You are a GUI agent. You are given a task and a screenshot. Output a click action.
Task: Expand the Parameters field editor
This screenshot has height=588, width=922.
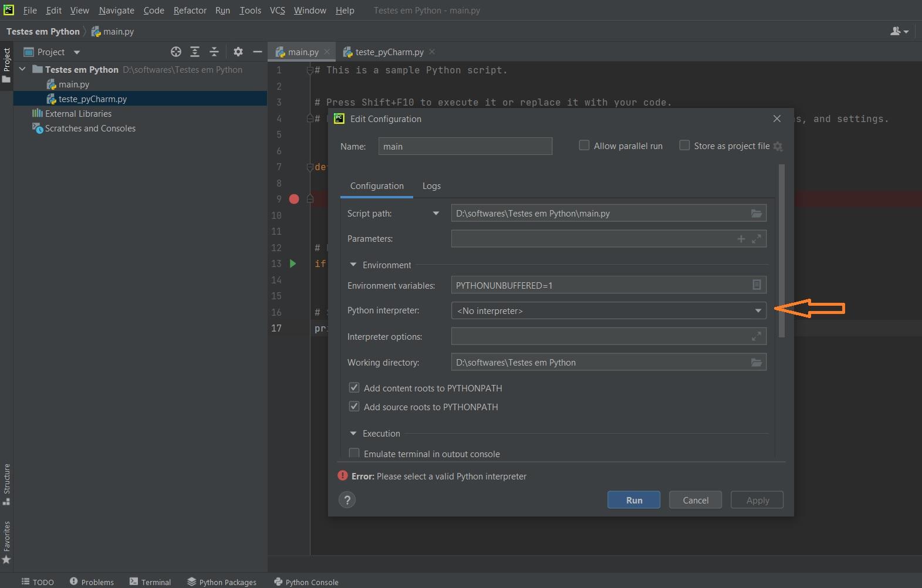756,239
